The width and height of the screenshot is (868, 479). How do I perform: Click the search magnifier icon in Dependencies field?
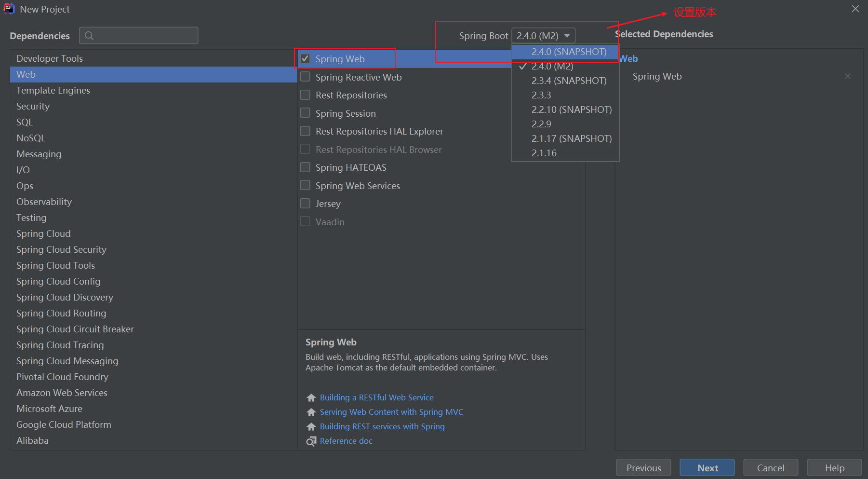click(x=89, y=36)
